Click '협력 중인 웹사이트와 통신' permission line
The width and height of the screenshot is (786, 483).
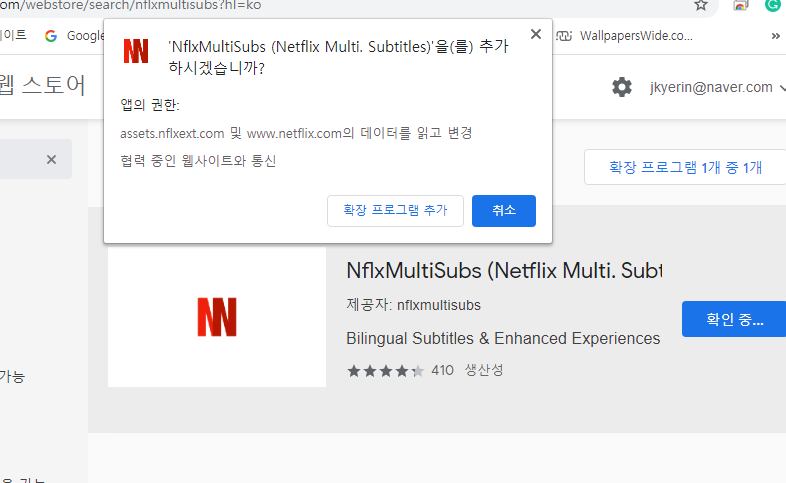click(199, 161)
